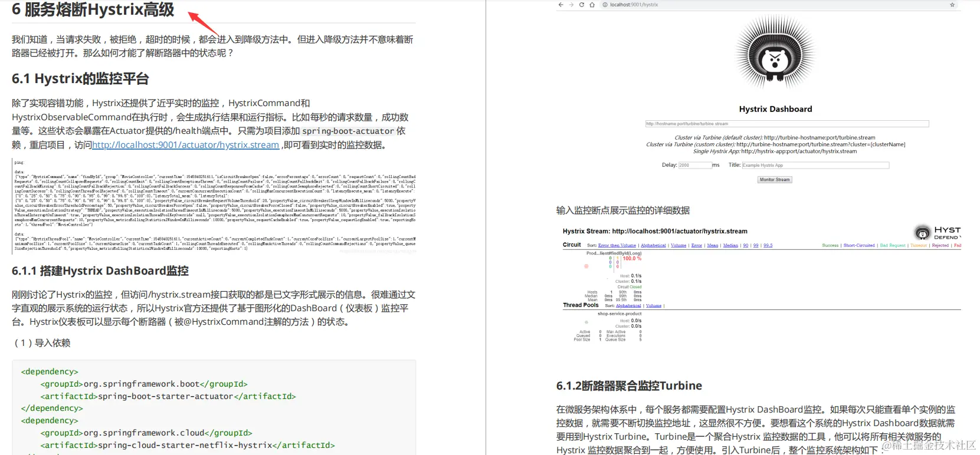Sort circuits by 99 percentile

756,245
